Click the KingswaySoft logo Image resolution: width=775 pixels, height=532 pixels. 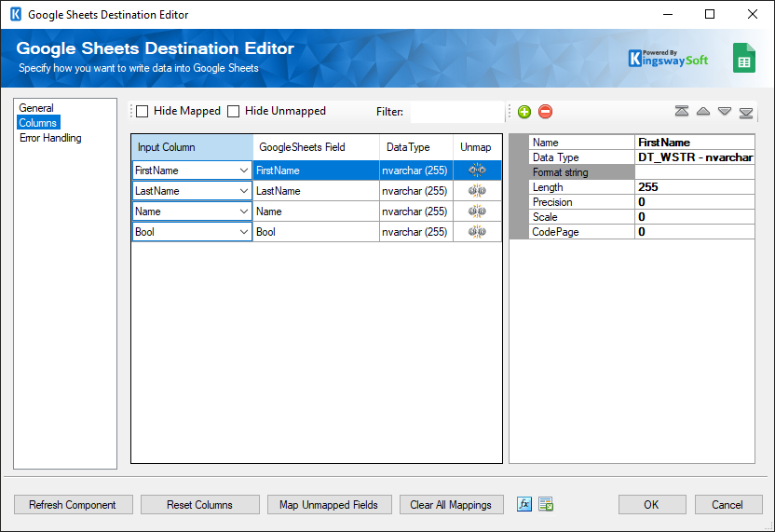(x=668, y=59)
